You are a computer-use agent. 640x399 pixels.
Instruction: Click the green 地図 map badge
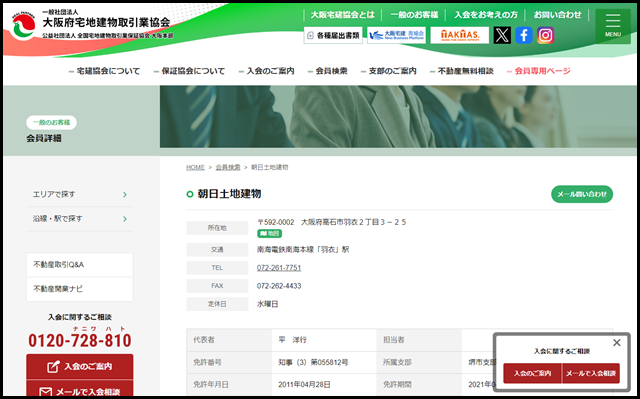(269, 233)
